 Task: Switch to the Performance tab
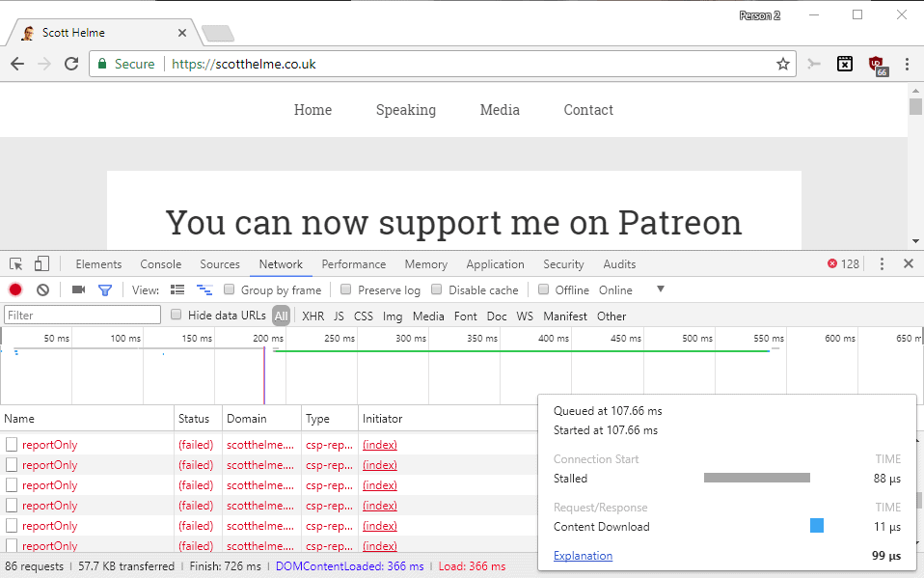pyautogui.click(x=354, y=264)
